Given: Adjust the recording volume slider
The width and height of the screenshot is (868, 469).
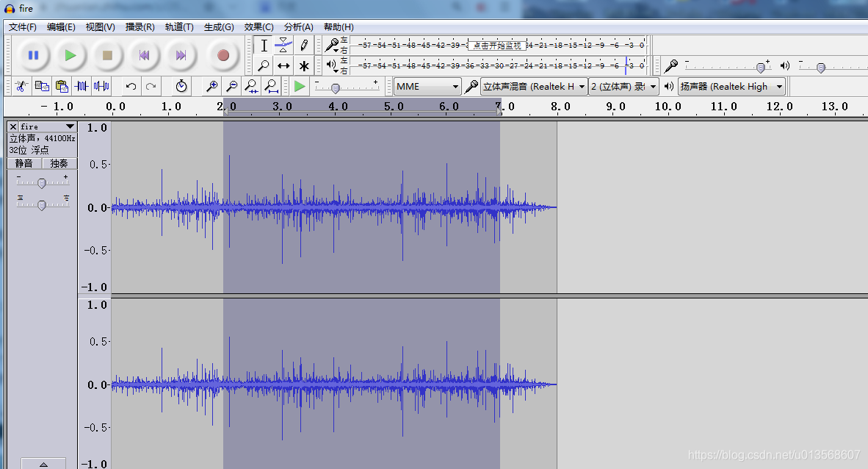Looking at the screenshot, I should (x=761, y=67).
